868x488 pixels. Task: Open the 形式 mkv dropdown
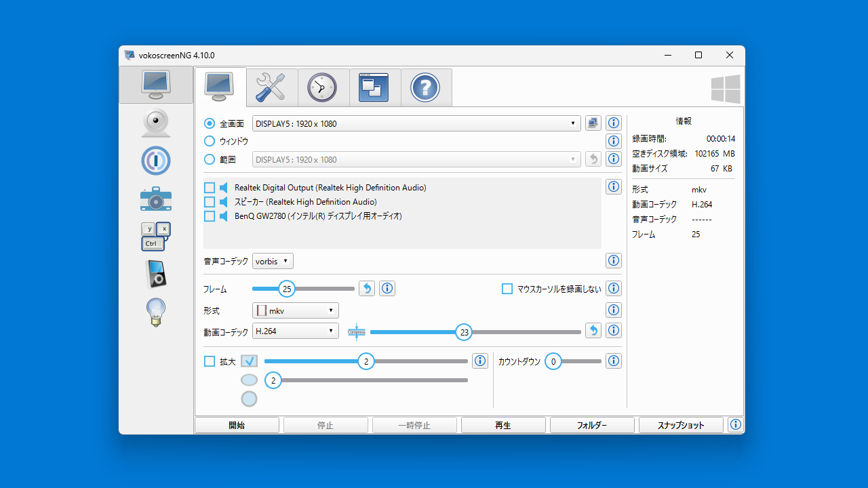pos(296,310)
